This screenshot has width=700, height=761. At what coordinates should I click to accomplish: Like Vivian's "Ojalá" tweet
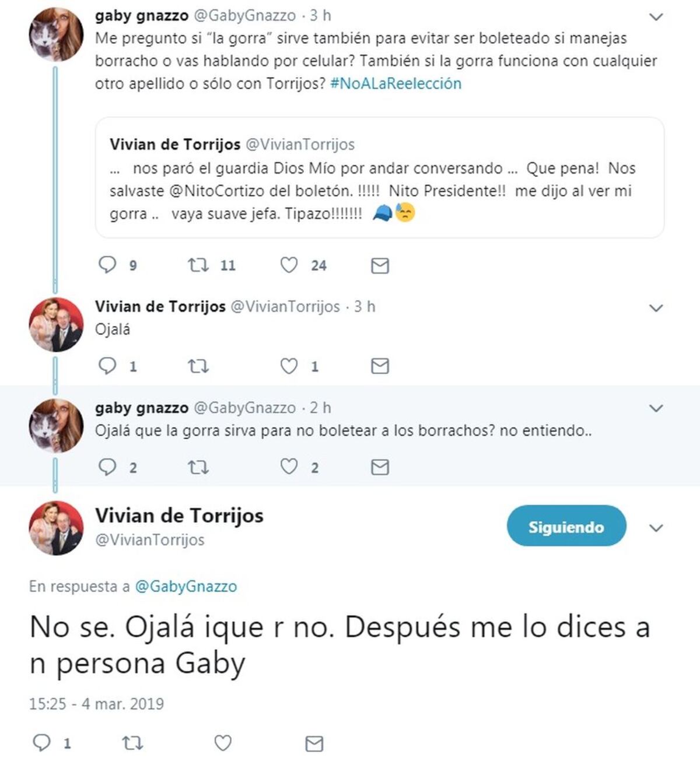click(289, 366)
